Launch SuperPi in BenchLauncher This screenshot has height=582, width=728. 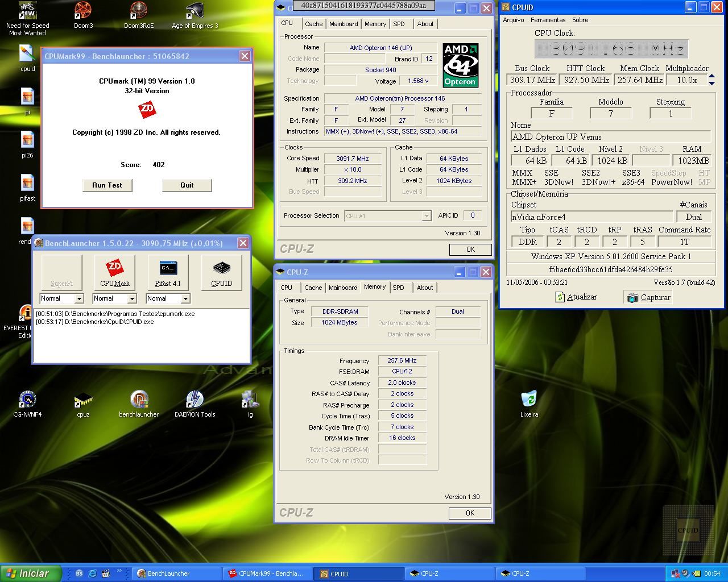point(61,272)
